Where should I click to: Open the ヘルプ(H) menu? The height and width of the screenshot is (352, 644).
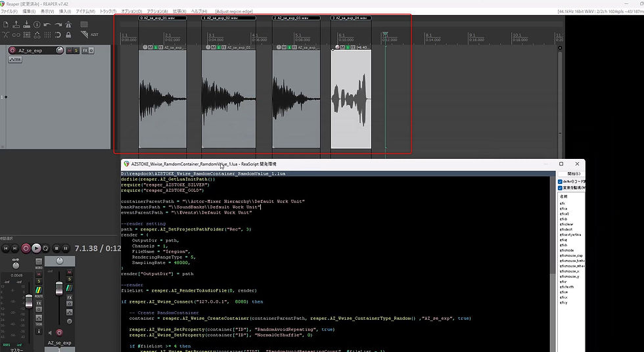[x=199, y=11]
